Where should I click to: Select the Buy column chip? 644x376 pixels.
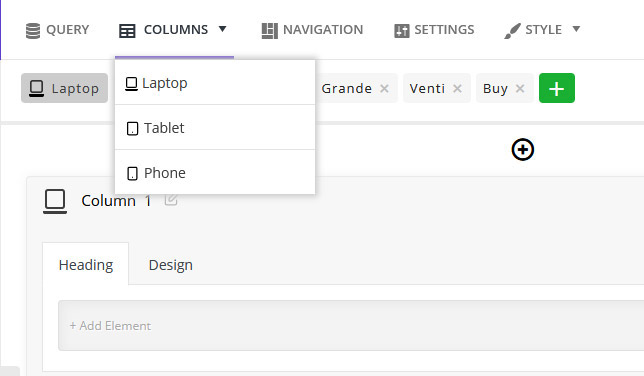pos(495,88)
